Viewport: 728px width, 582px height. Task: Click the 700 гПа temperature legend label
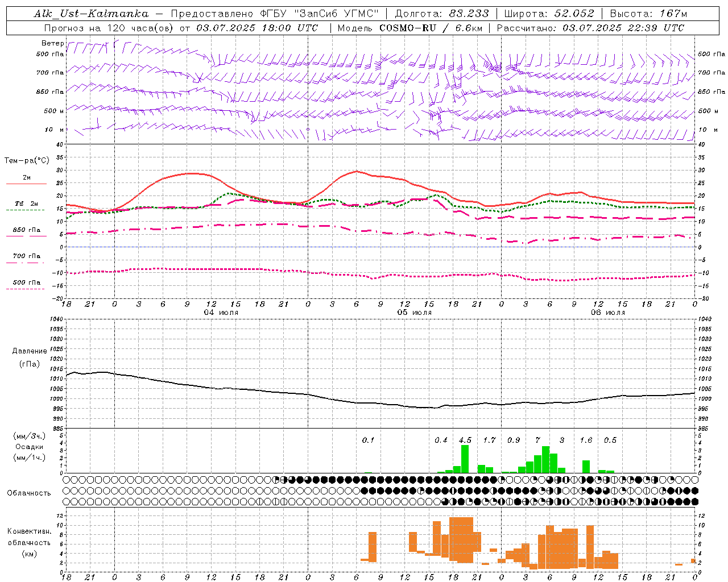[27, 256]
